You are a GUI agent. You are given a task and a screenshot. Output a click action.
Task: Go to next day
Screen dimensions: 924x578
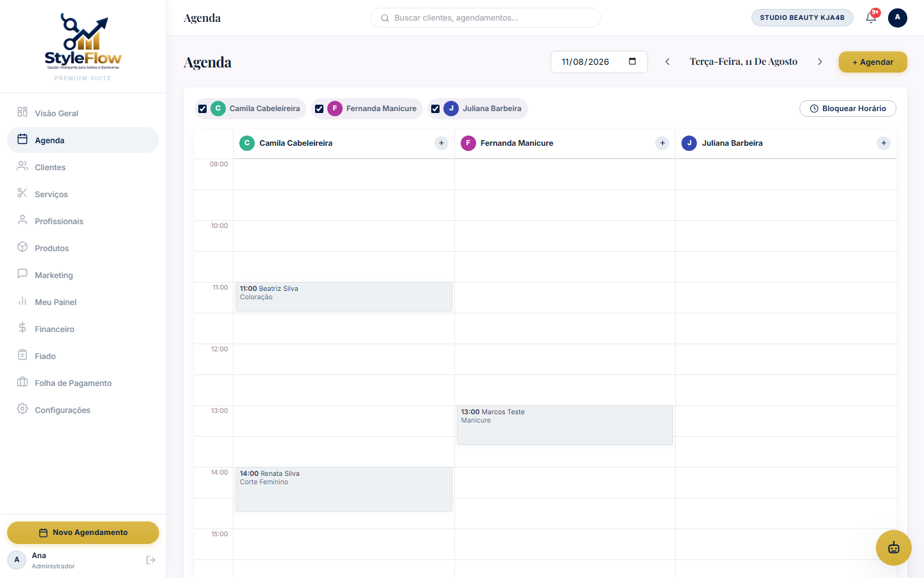click(820, 62)
